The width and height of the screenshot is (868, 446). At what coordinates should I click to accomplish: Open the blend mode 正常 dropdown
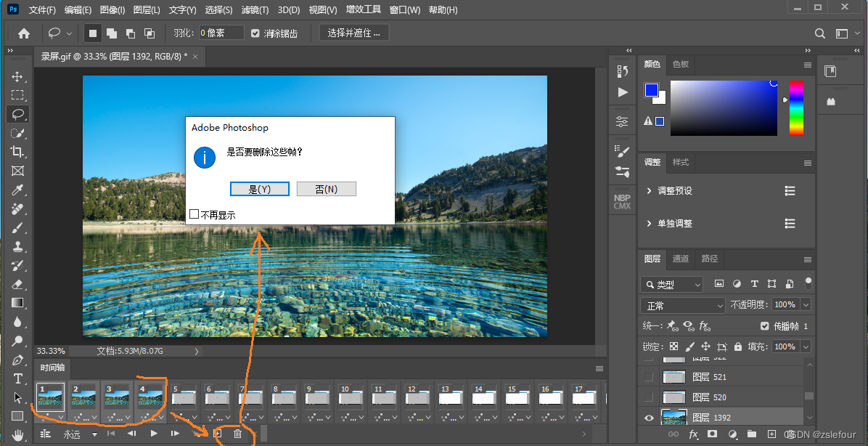(x=682, y=305)
